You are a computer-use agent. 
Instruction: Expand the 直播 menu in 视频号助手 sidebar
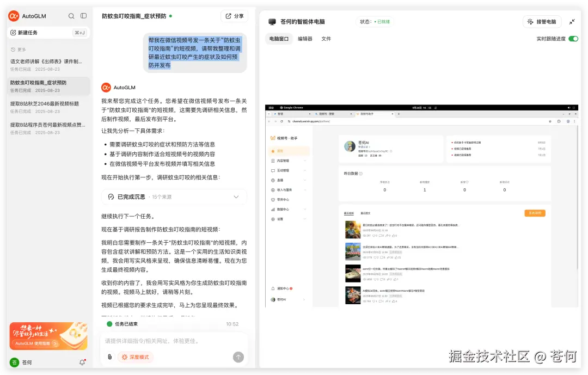pyautogui.click(x=290, y=180)
